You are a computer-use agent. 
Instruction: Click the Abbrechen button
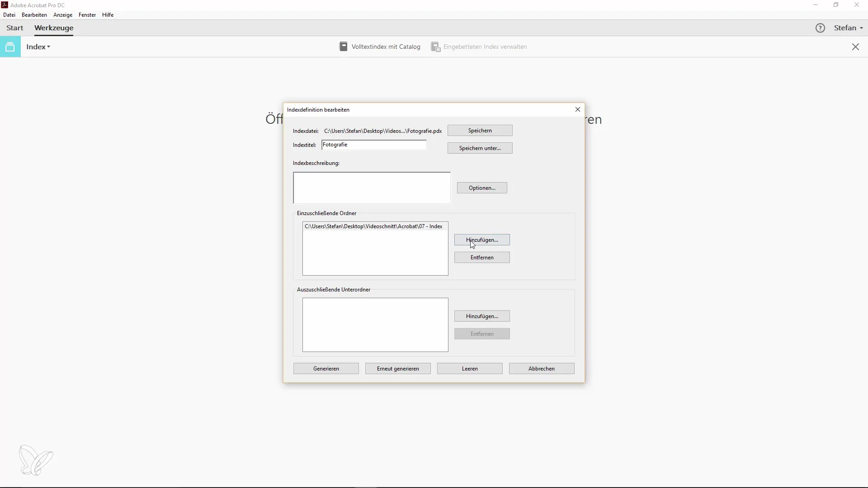click(x=541, y=368)
